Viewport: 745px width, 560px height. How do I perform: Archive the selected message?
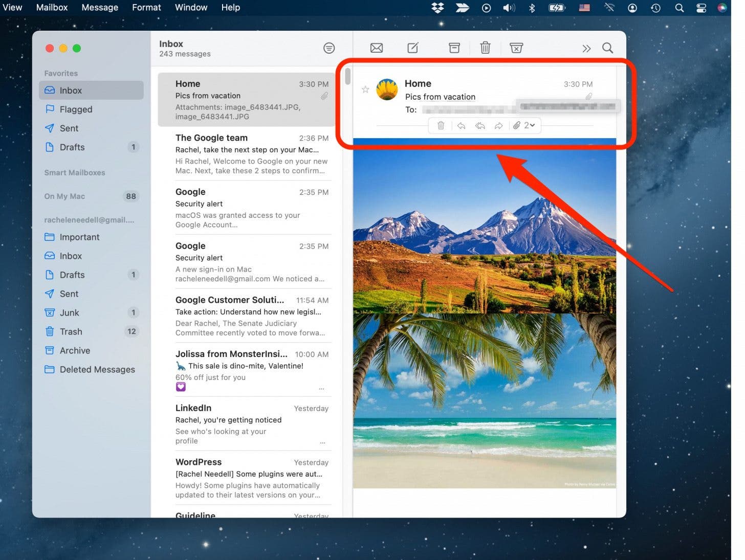[x=454, y=48]
